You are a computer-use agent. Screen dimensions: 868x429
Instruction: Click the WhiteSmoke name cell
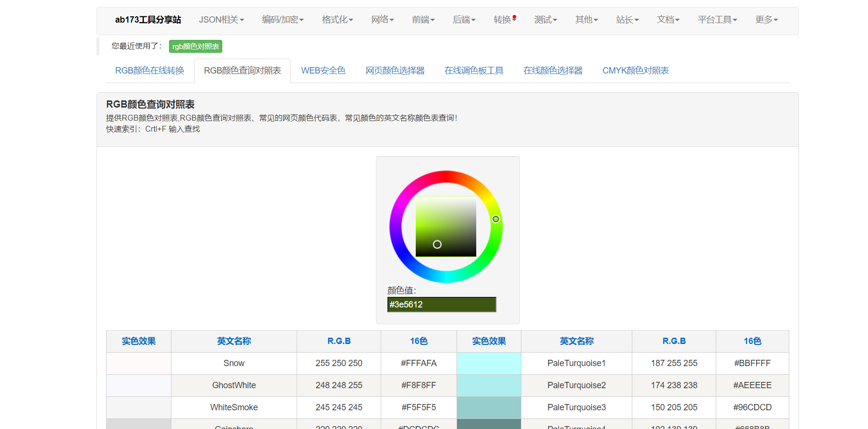234,407
